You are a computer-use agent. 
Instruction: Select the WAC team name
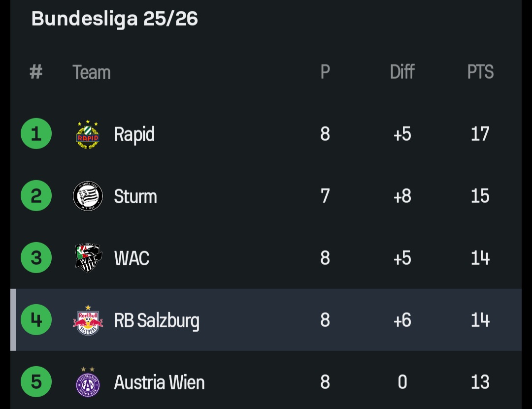click(132, 258)
